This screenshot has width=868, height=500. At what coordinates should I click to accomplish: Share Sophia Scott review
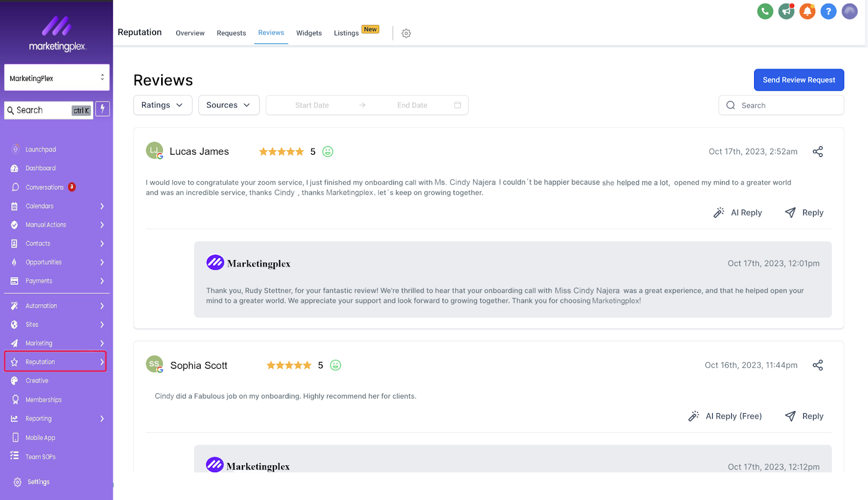pos(818,365)
